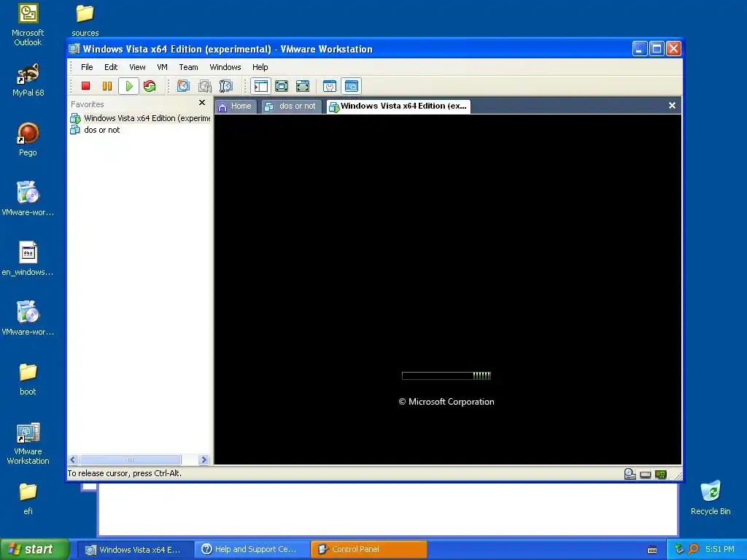747x560 pixels.
Task: Select the boot folder on desktop
Action: click(28, 379)
